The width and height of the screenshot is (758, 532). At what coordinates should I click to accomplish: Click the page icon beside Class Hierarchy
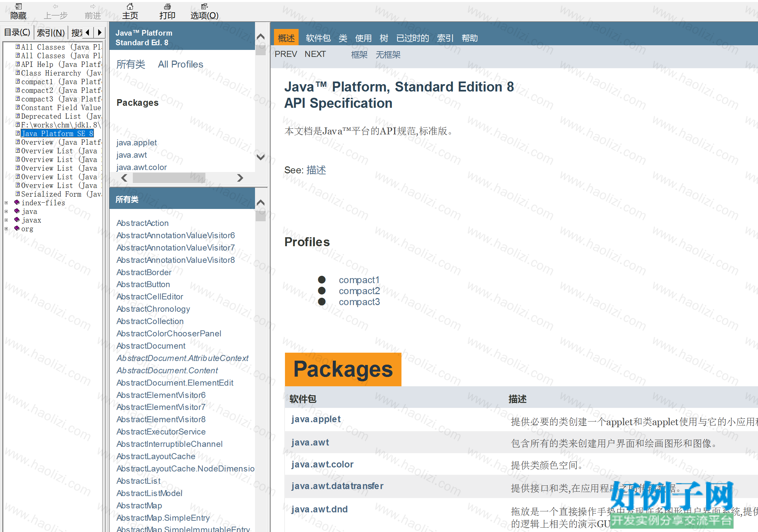(18, 73)
